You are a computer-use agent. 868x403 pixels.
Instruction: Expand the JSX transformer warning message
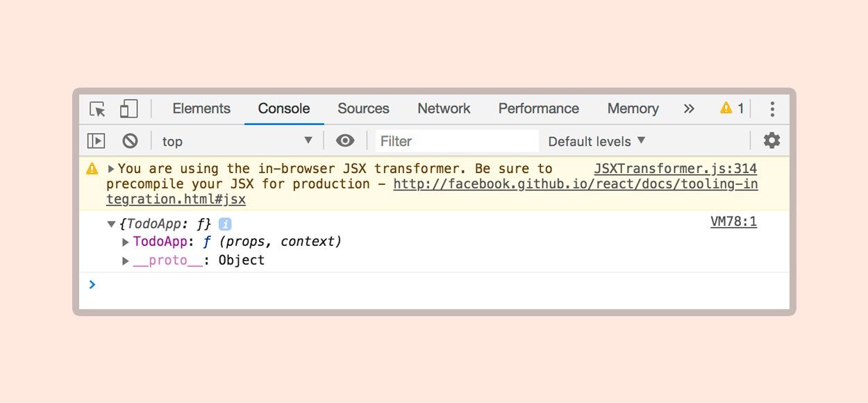tap(111, 169)
